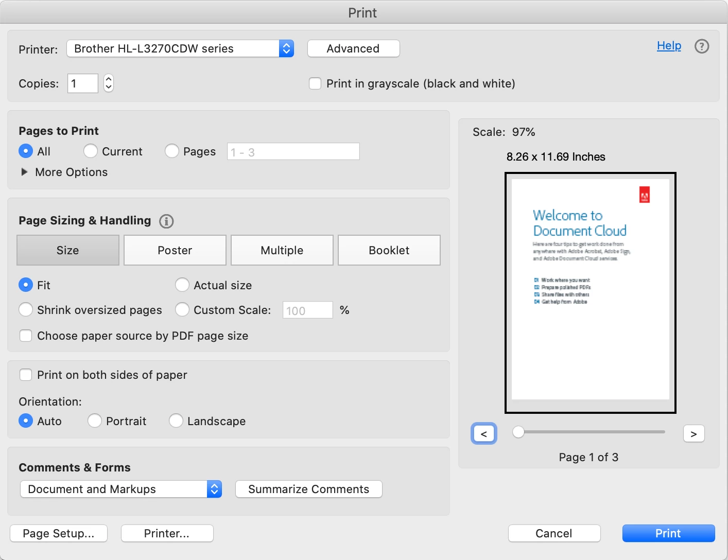Click the Custom Scale percentage field
This screenshot has width=728, height=560.
(x=308, y=310)
